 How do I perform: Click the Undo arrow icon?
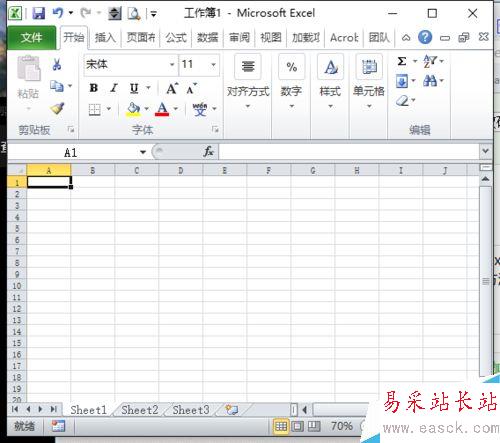[x=58, y=13]
